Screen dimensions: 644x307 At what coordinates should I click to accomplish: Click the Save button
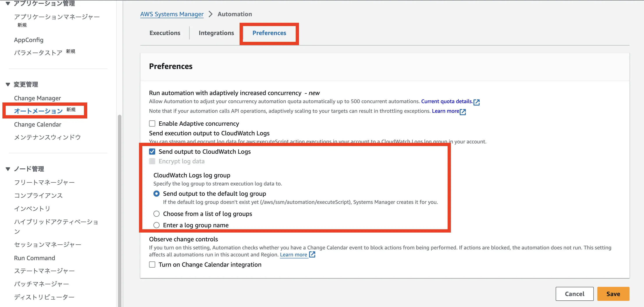click(x=613, y=294)
